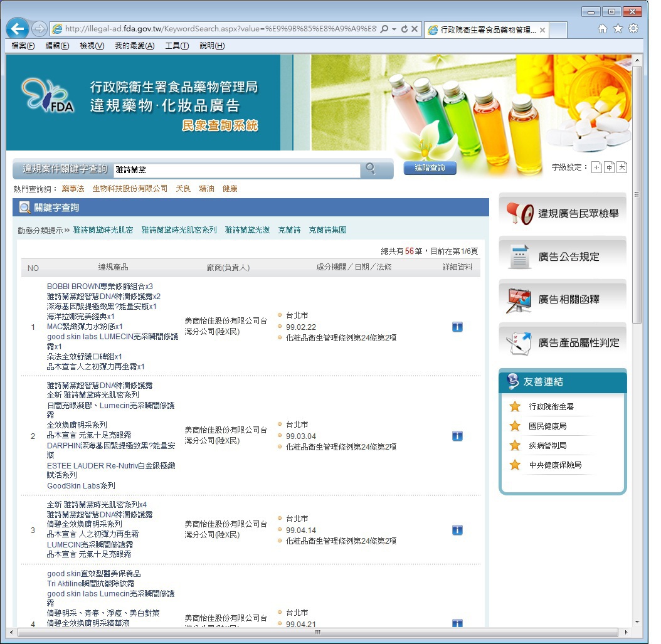Open 廣告公告規定 banner

(563, 256)
